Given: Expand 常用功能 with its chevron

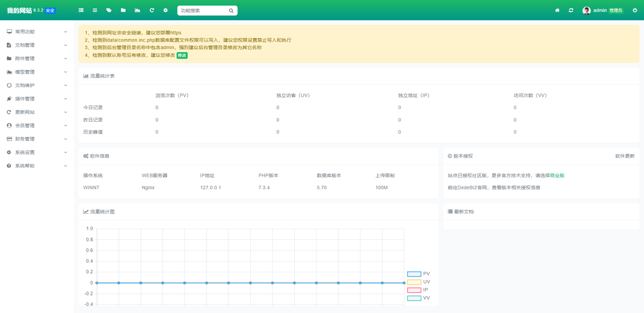Looking at the screenshot, I should pos(66,32).
